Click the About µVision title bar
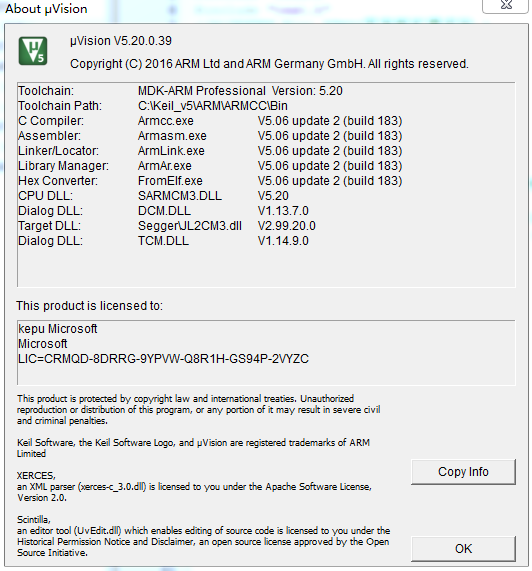This screenshot has width=532, height=571. pyautogui.click(x=46, y=8)
